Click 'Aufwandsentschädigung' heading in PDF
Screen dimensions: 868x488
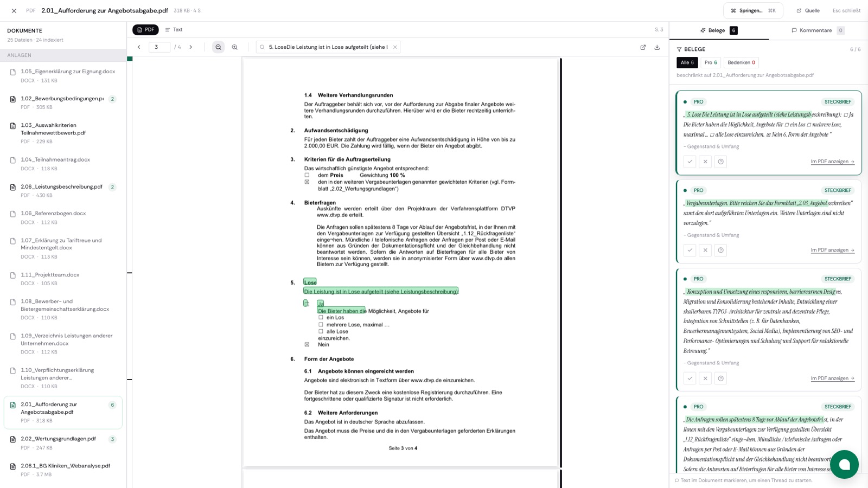336,130
